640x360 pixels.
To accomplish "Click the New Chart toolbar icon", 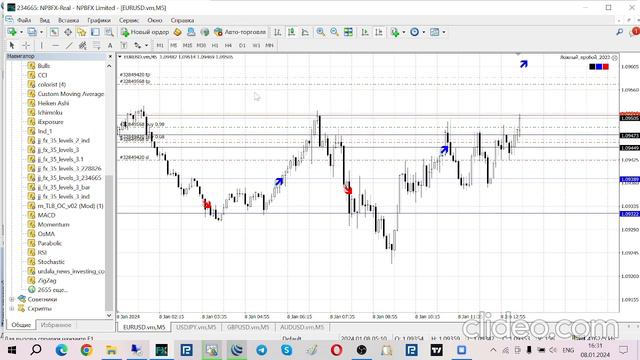I will [x=12, y=32].
